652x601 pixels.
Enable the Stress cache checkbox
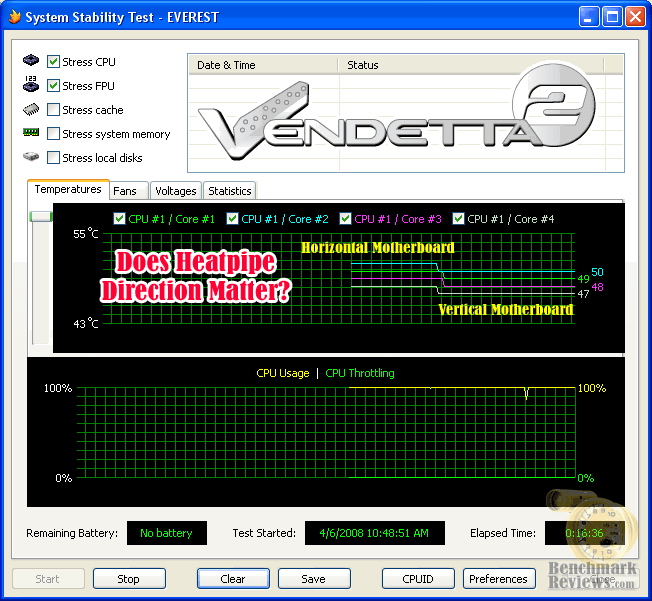[x=53, y=110]
